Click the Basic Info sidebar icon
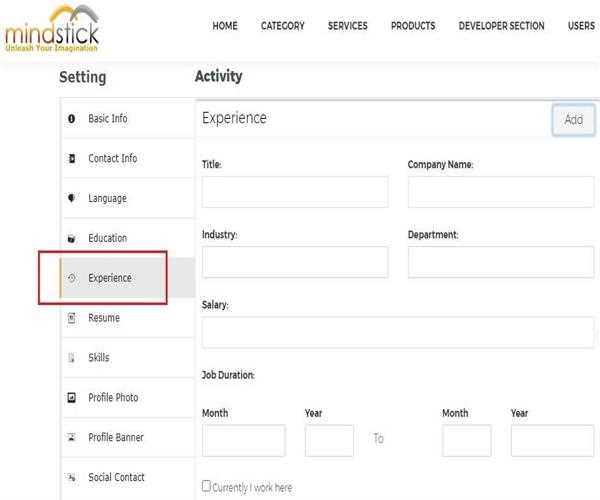600x500 pixels. tap(71, 119)
